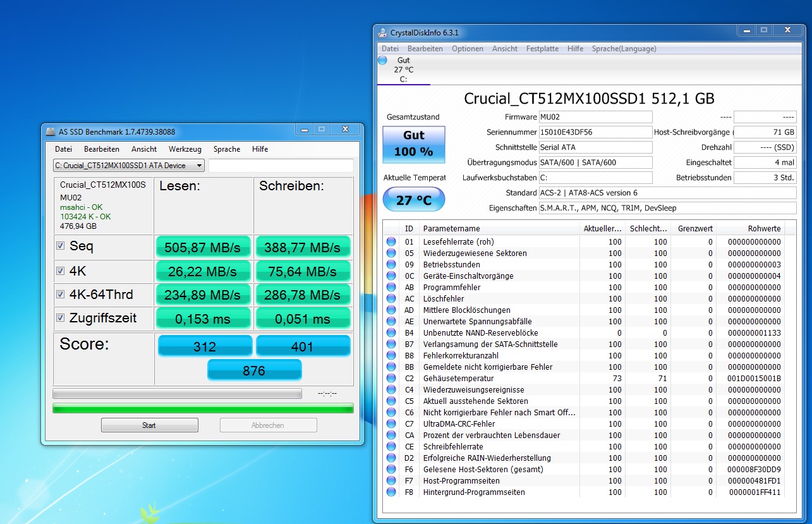Toggle the 4K-64Thrd benchmark checkbox
812x524 pixels.
pos(61,294)
